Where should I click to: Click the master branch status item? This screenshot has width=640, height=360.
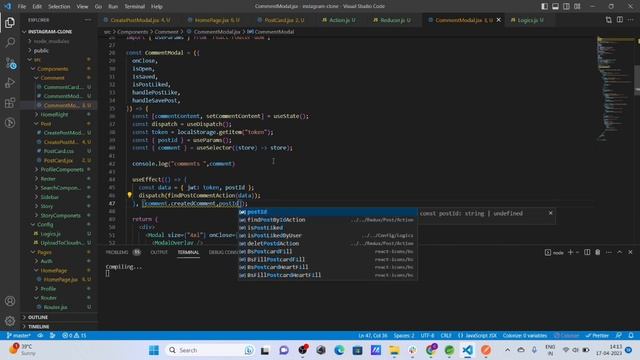click(19, 335)
